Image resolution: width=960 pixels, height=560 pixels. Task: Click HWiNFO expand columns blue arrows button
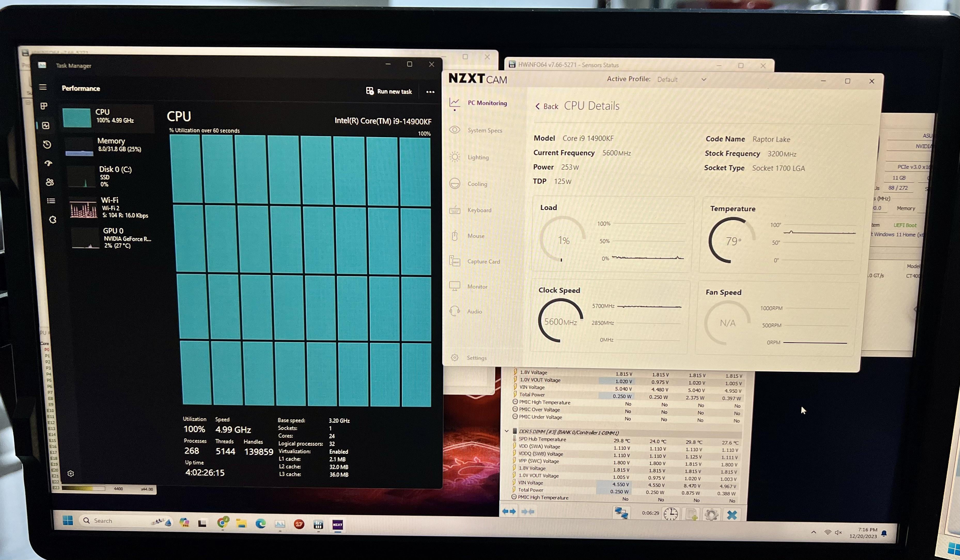[509, 511]
